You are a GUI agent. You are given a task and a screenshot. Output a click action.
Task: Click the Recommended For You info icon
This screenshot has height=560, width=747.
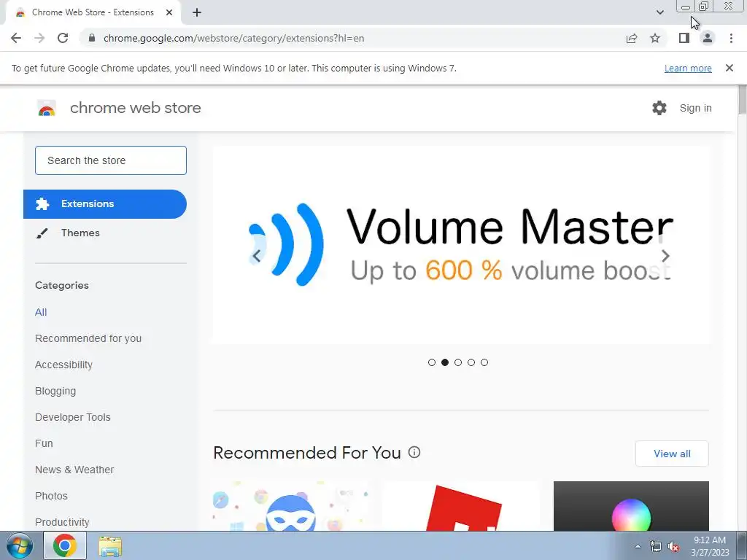[414, 452]
